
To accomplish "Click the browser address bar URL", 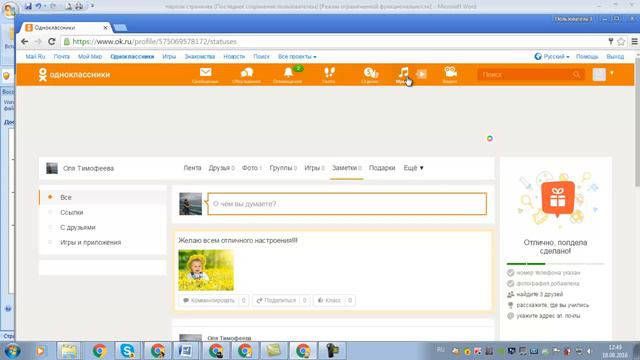I will click(154, 42).
